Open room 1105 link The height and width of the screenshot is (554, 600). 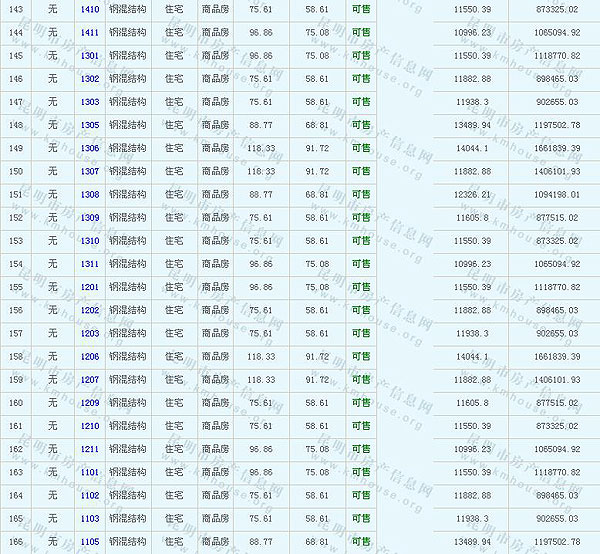point(89,542)
